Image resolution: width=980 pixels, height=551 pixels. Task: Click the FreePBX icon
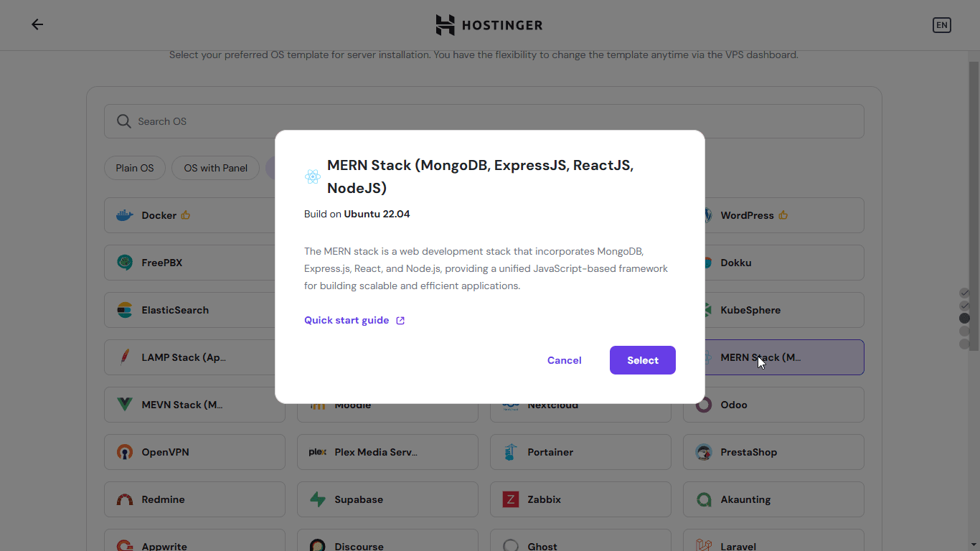coord(125,263)
